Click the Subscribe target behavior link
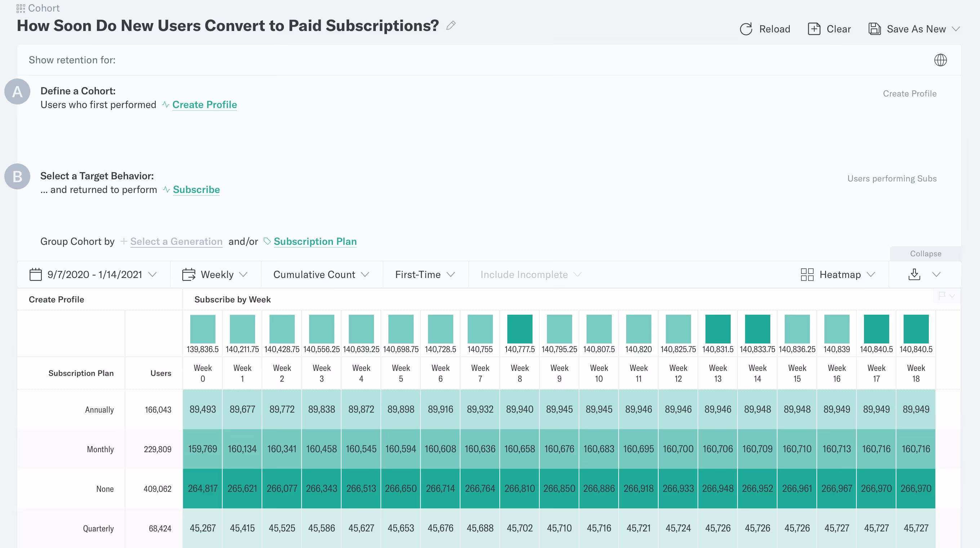Image resolution: width=980 pixels, height=548 pixels. [x=196, y=189]
